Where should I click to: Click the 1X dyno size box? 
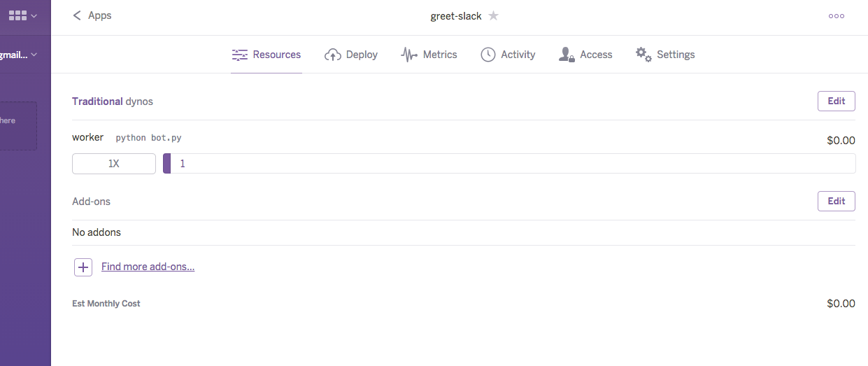[x=114, y=164]
